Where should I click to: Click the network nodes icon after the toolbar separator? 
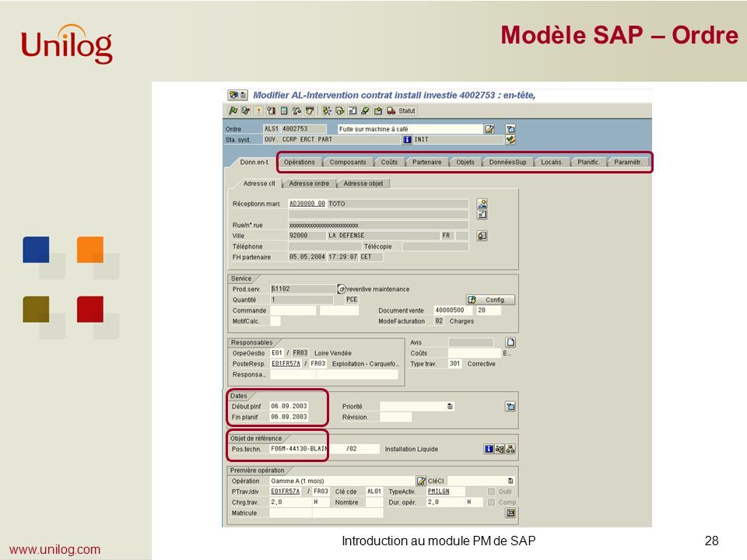[x=327, y=110]
